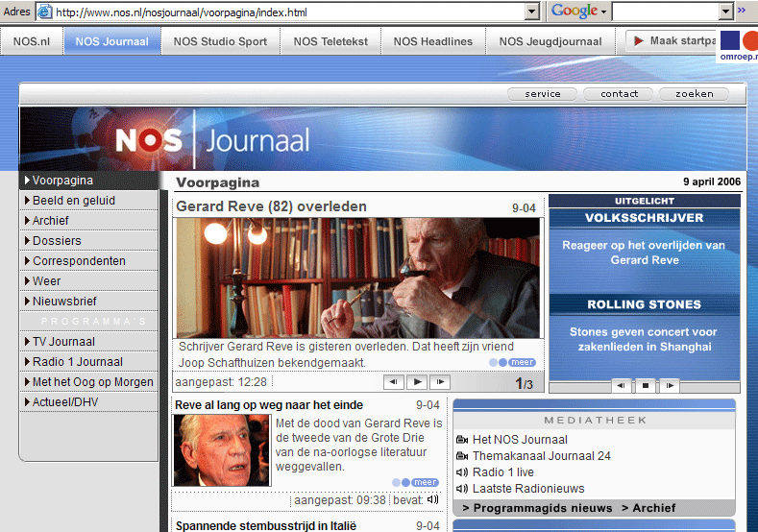
Task: Play the headline story slideshow
Action: [417, 382]
